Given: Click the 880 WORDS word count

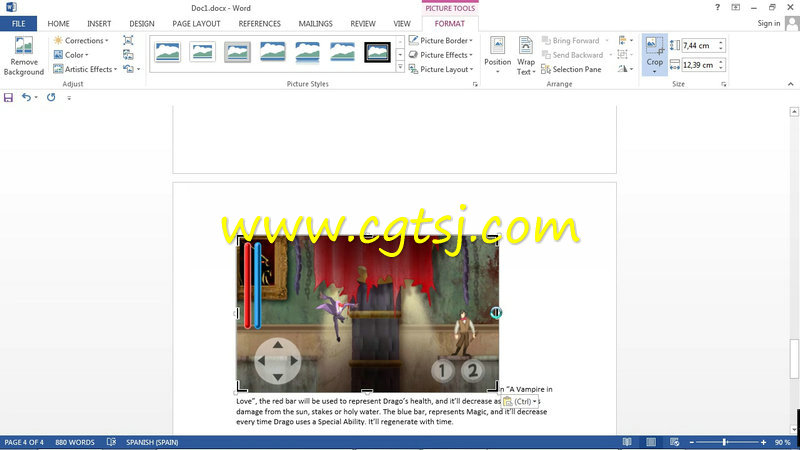Looking at the screenshot, I should tap(74, 442).
